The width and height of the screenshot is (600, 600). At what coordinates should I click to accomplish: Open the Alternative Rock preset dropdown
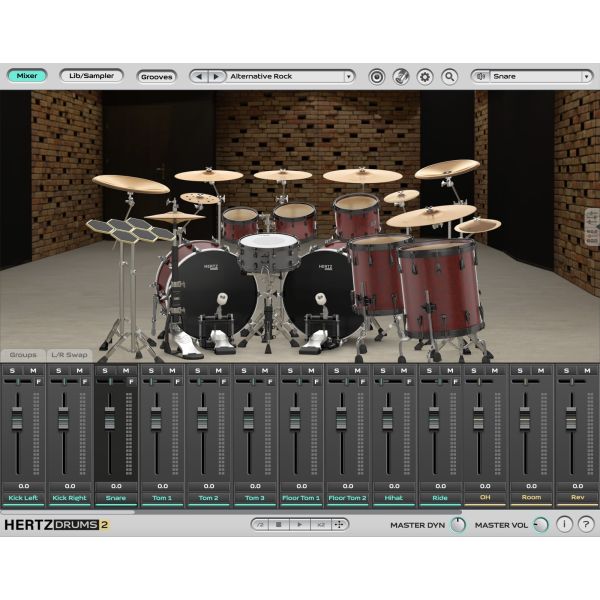click(349, 77)
